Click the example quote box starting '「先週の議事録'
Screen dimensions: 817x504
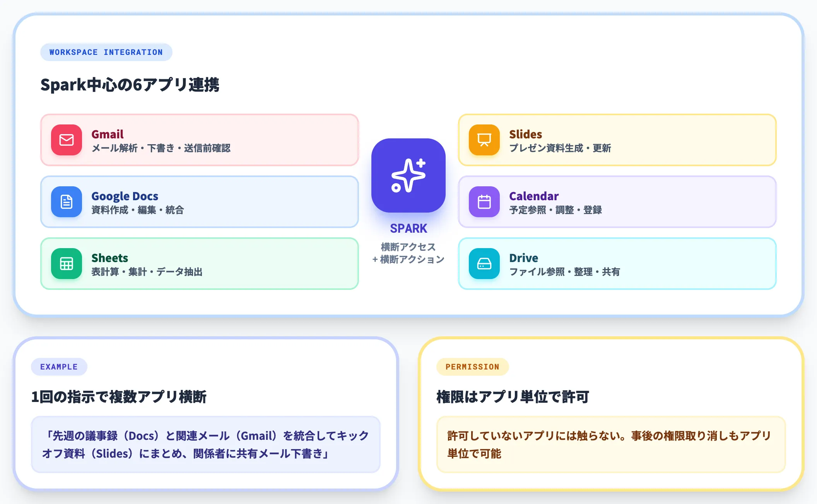tap(206, 444)
